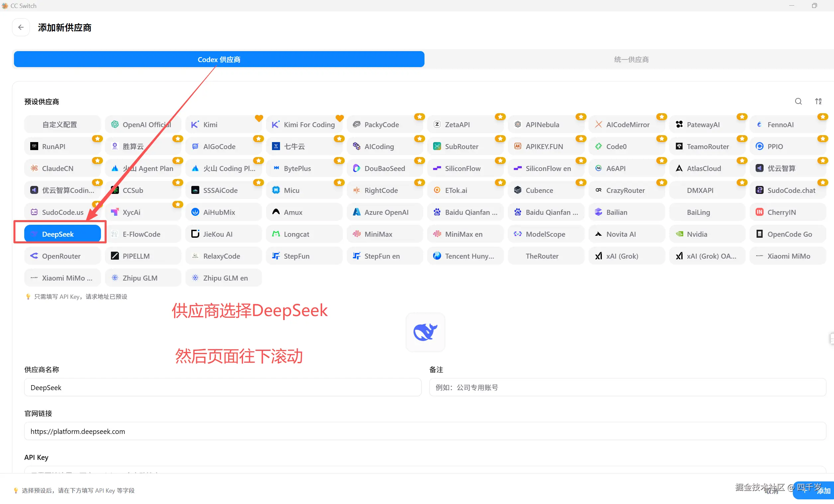Pick AiHubMix provider
Screen dimensions: 834x504
[224, 212]
